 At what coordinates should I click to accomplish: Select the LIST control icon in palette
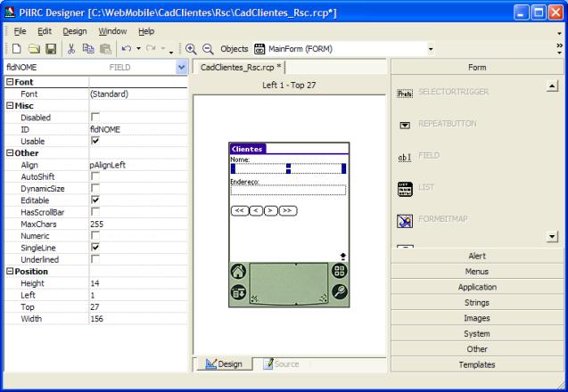(404, 188)
